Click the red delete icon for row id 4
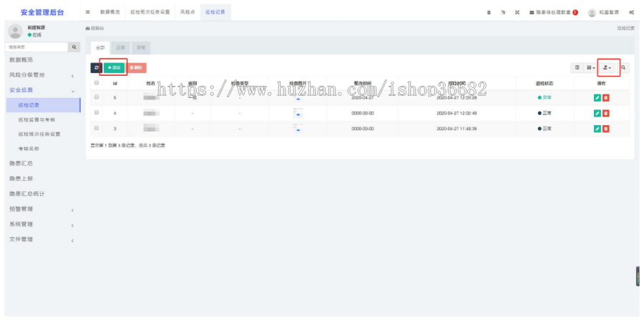 point(606,113)
